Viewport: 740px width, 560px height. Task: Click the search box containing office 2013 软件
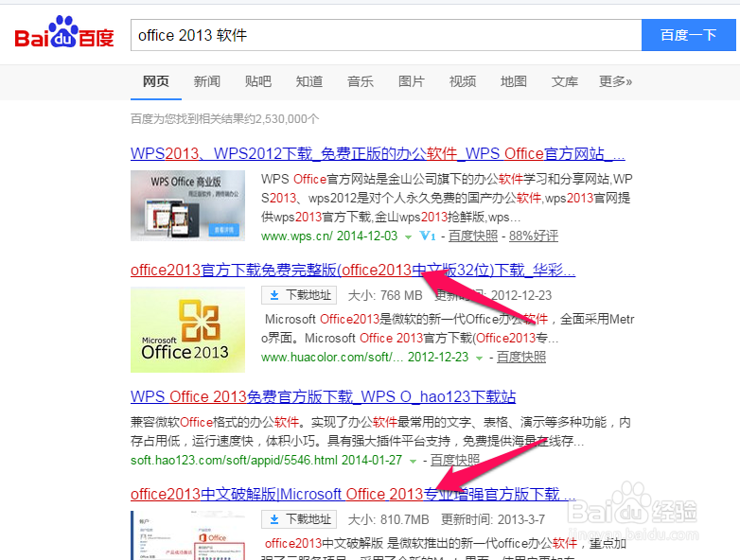(386, 35)
